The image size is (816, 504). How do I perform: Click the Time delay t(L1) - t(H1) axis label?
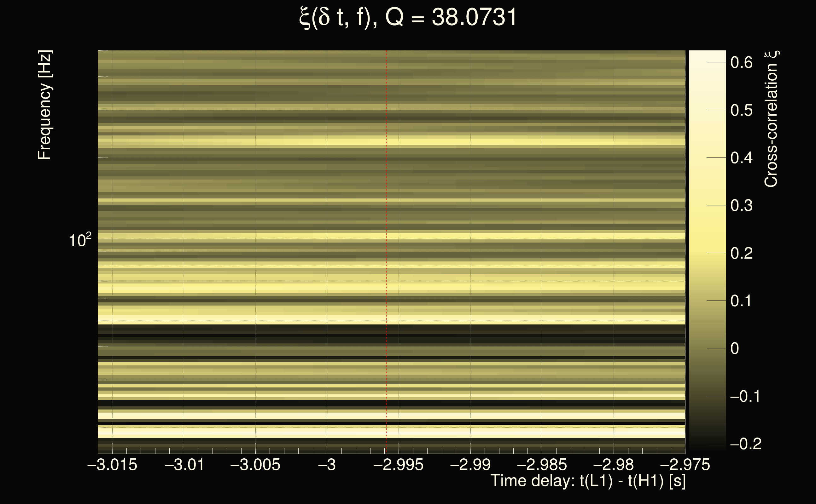click(588, 481)
